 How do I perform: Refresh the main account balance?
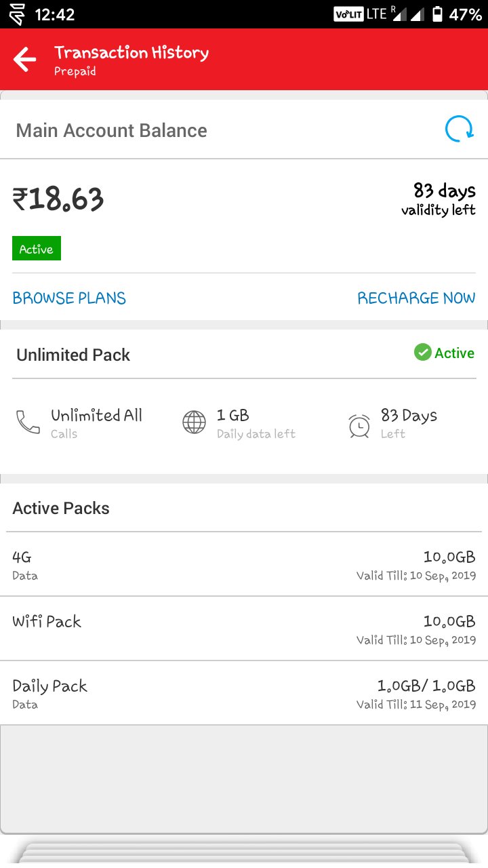click(x=459, y=129)
